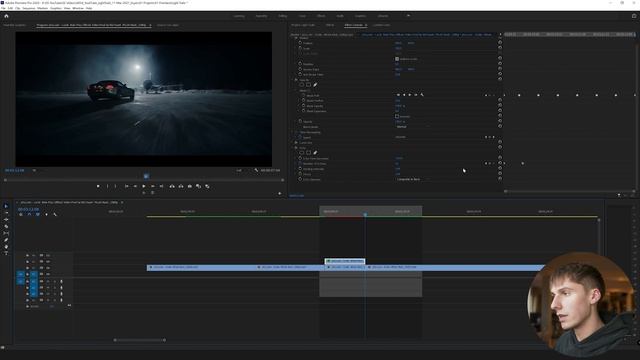Create ellipse mask under Echo effect
The image size is (640, 360).
(302, 153)
